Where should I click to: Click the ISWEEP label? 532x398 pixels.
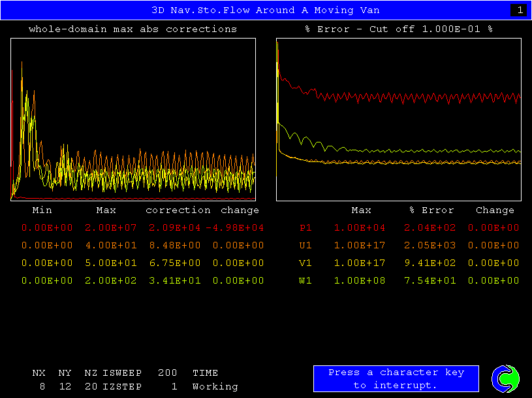coord(122,373)
